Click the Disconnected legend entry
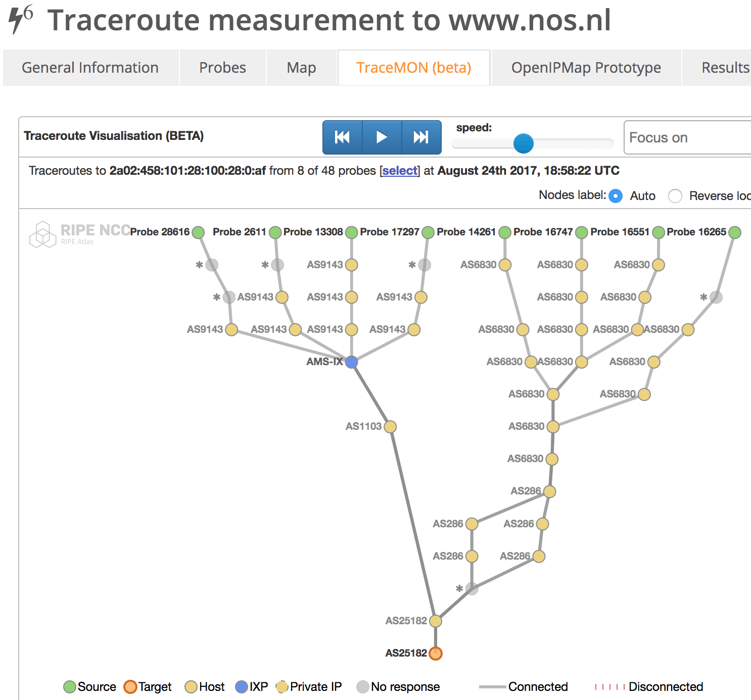Image resolution: width=751 pixels, height=700 pixels. [649, 687]
